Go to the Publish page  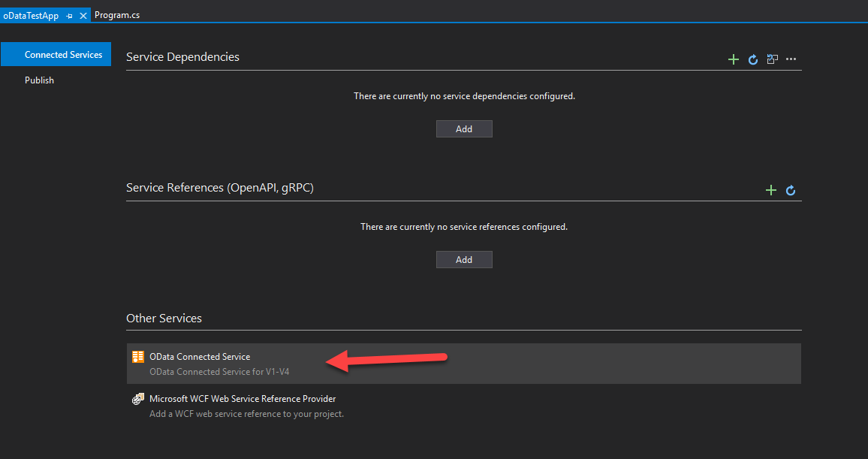point(39,80)
